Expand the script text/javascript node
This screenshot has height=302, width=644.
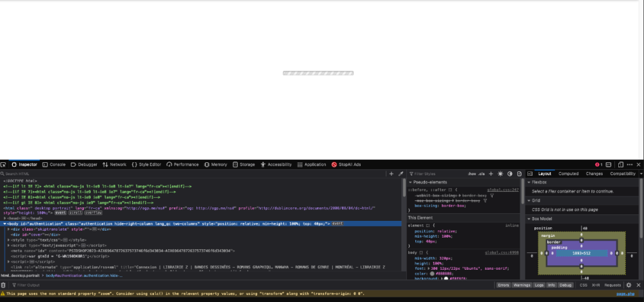(x=8, y=245)
